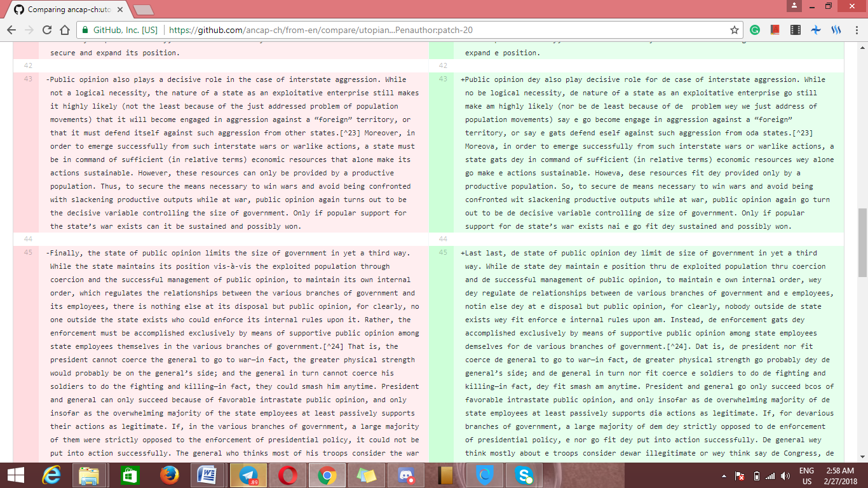Close the Comparing ancap-ch tab
This screenshot has width=868, height=488.
(121, 10)
